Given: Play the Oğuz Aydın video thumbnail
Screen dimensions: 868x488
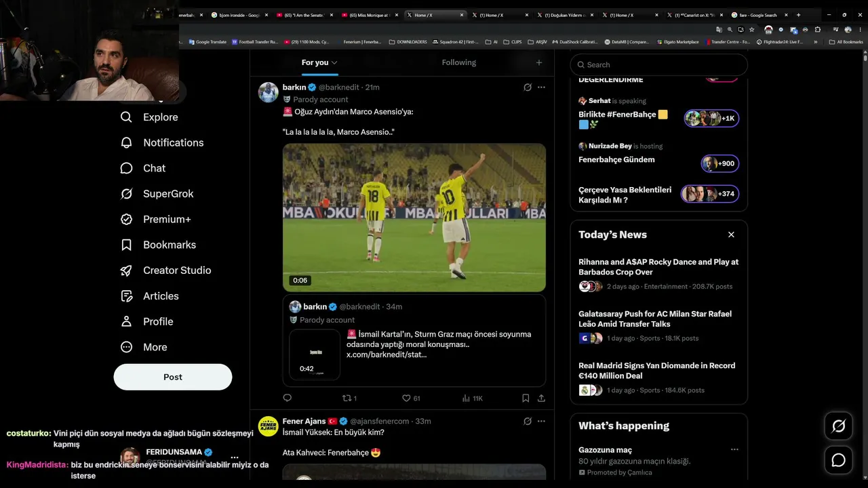Looking at the screenshot, I should tap(414, 217).
